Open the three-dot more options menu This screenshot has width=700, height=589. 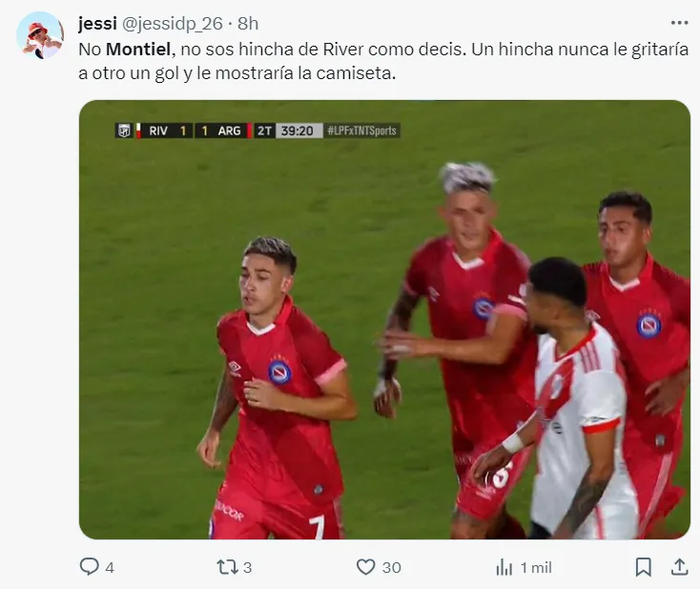point(679,23)
